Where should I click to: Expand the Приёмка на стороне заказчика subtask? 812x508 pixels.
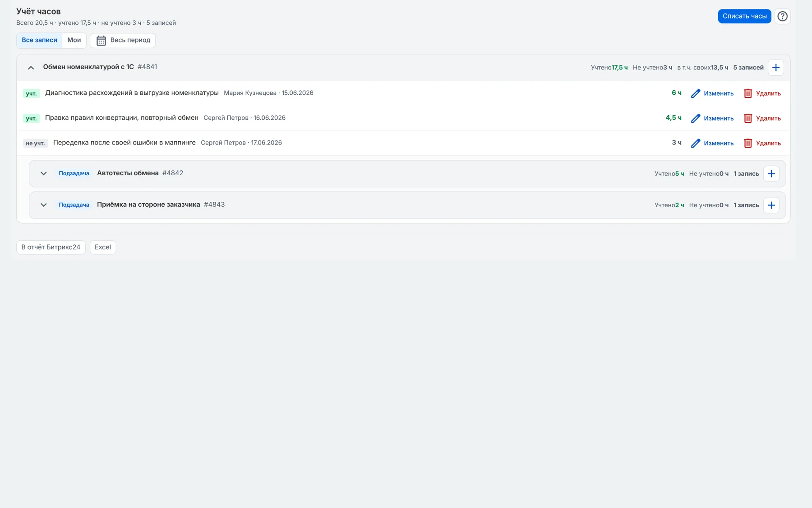tap(43, 205)
